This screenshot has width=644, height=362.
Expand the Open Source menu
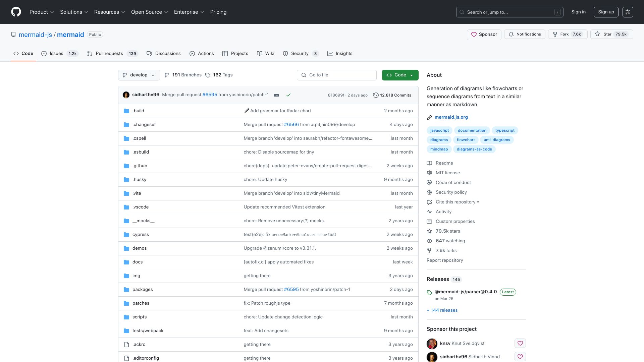(149, 12)
